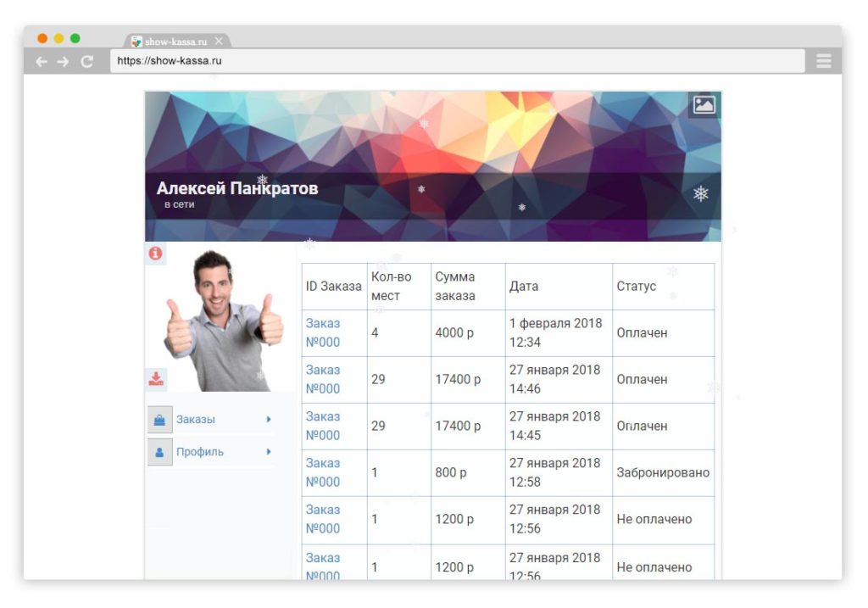This screenshot has width=868, height=608.
Task: Click the browser forward arrow
Action: pos(63,61)
